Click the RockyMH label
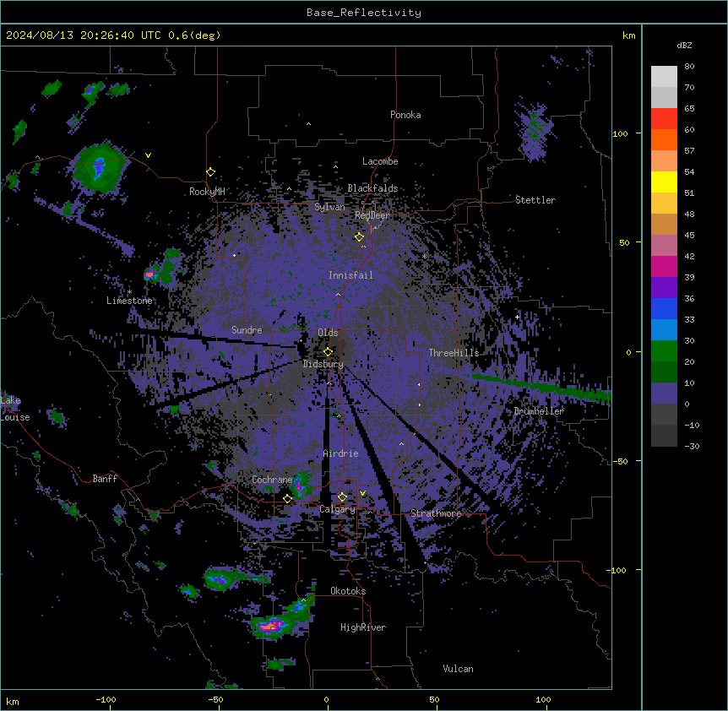This screenshot has height=711, width=728. (x=207, y=192)
